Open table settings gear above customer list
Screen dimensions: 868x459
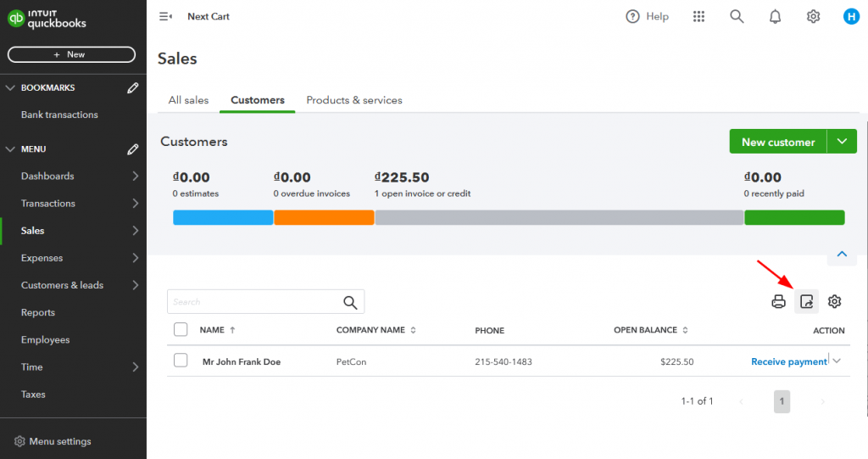click(x=835, y=301)
